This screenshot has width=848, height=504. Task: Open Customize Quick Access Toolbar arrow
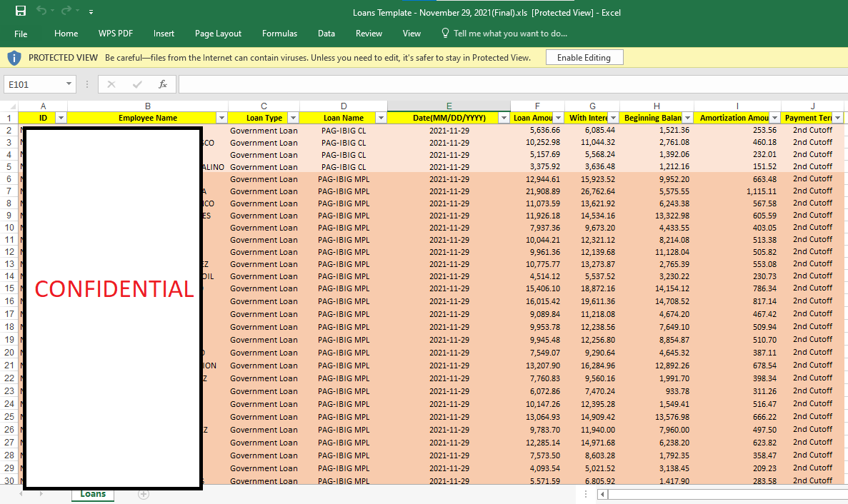coord(91,12)
